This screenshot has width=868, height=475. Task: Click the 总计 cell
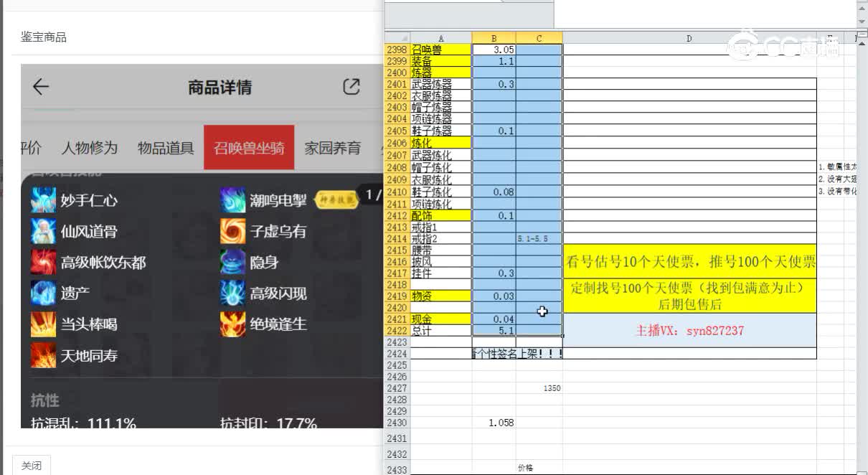(x=440, y=331)
